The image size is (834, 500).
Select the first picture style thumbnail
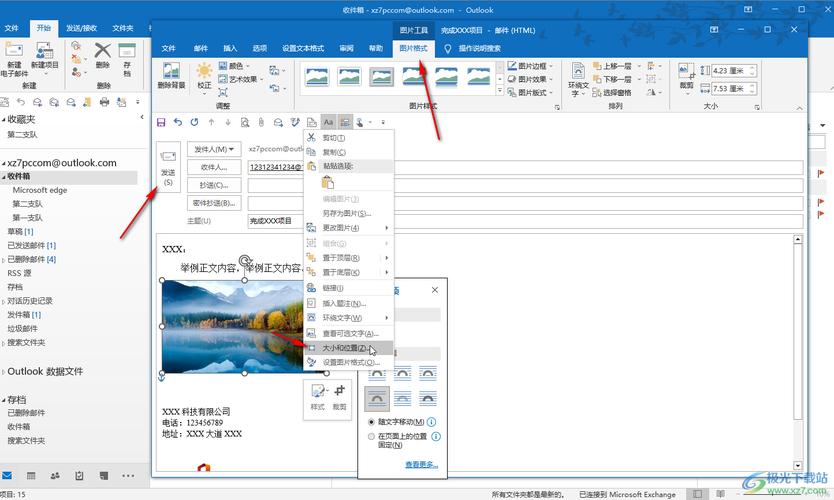[317, 77]
